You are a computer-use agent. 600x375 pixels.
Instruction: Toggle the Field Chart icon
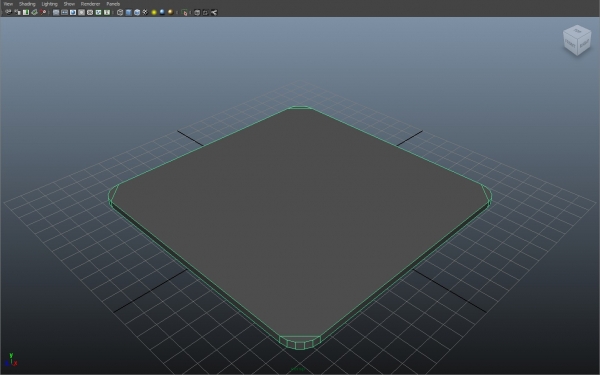tap(90, 12)
